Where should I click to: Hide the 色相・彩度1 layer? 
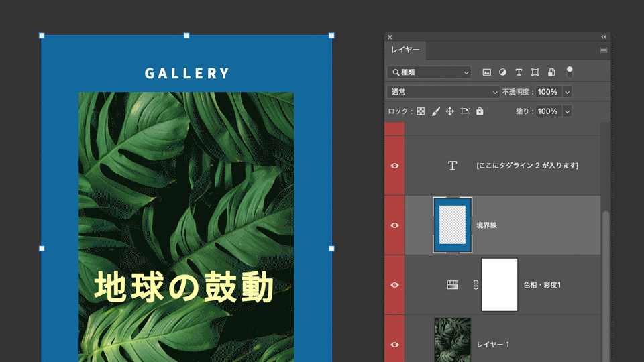[394, 284]
